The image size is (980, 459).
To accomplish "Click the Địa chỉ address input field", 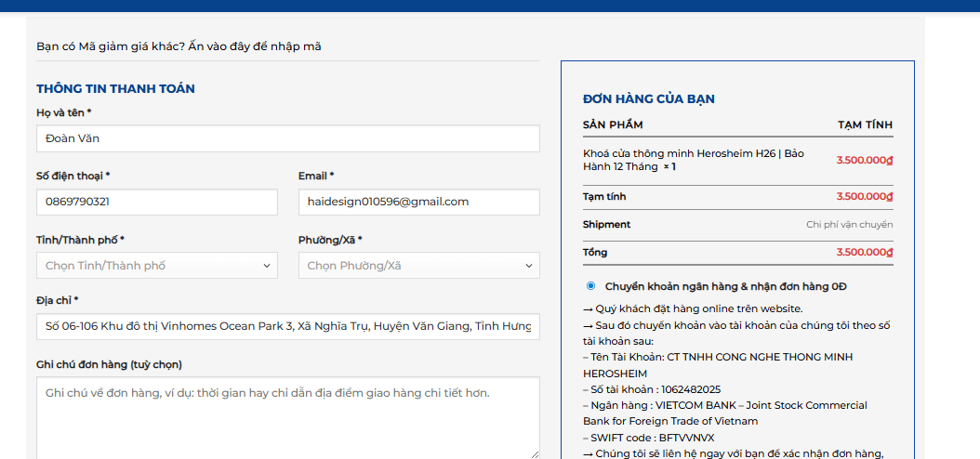I will [288, 326].
